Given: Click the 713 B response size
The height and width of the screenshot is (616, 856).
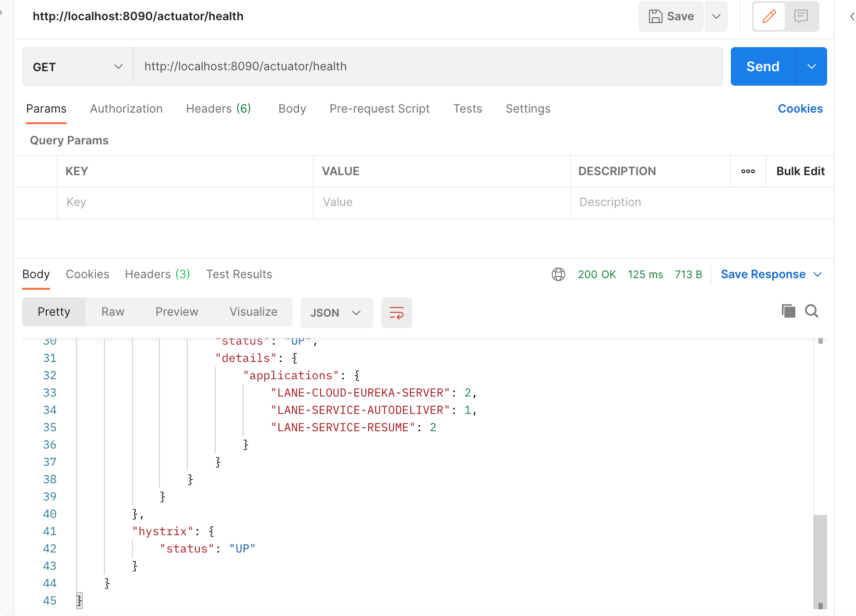Looking at the screenshot, I should click(688, 274).
